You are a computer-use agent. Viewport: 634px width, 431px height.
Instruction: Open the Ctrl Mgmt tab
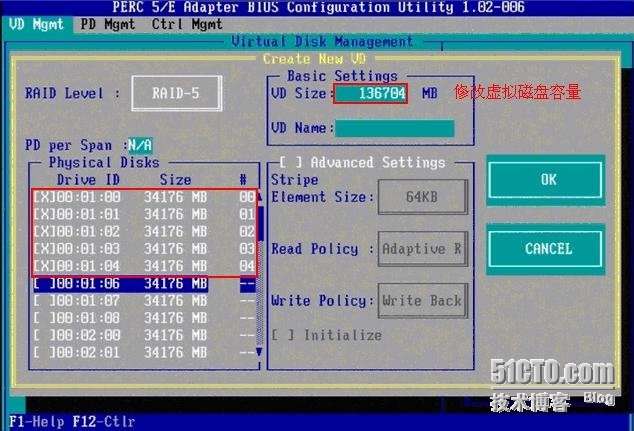coord(187,25)
